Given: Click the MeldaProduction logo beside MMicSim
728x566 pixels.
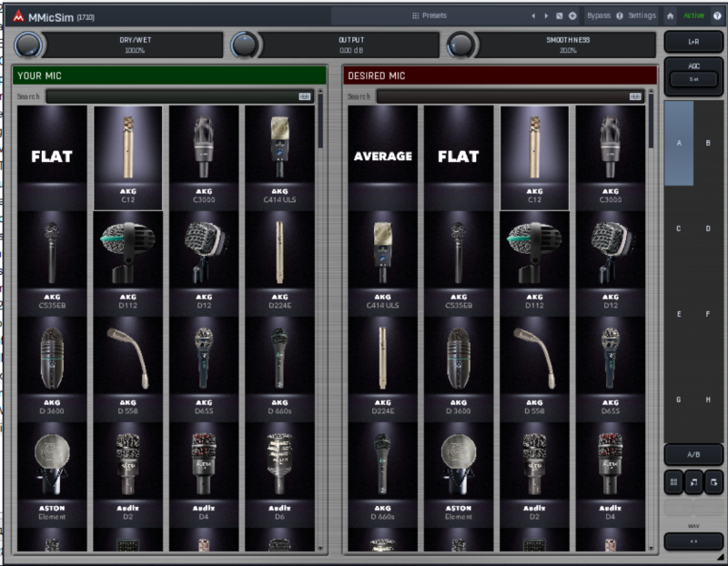Looking at the screenshot, I should click(18, 16).
